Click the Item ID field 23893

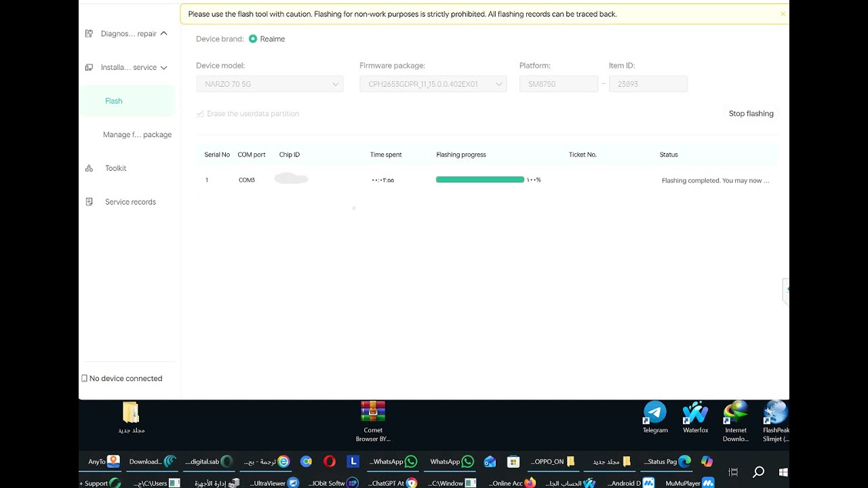coord(648,84)
